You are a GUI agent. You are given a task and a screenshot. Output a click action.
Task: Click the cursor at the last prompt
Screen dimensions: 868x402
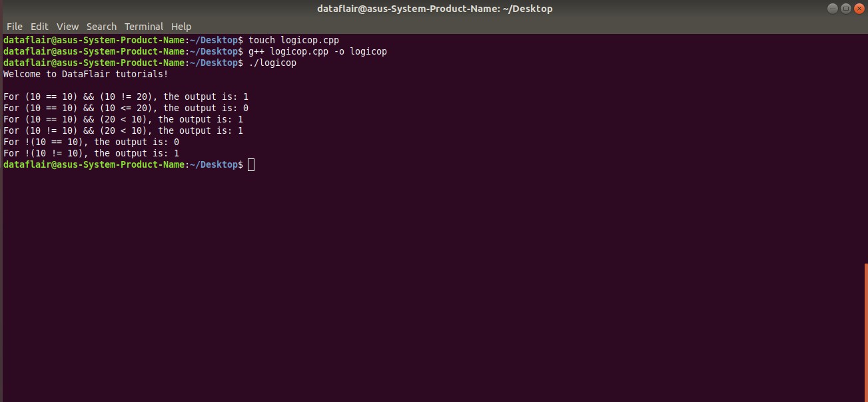point(251,164)
